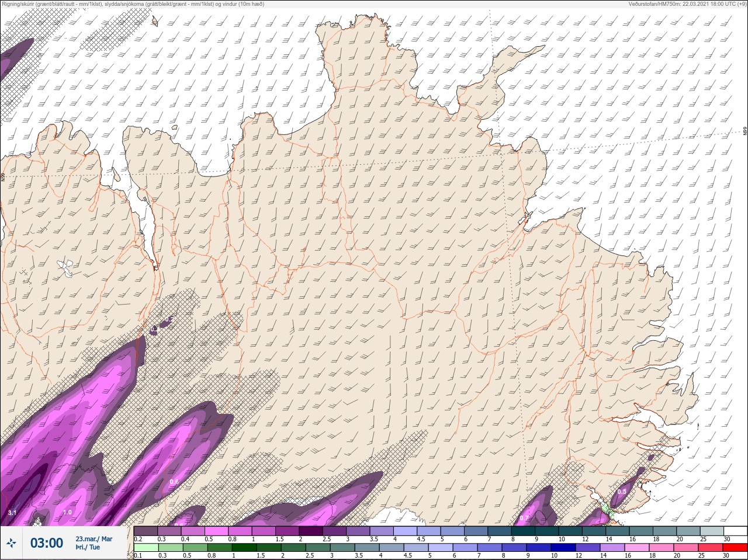Click the top legend swatch between 10 and 12
748x560 pixels.
[570, 531]
